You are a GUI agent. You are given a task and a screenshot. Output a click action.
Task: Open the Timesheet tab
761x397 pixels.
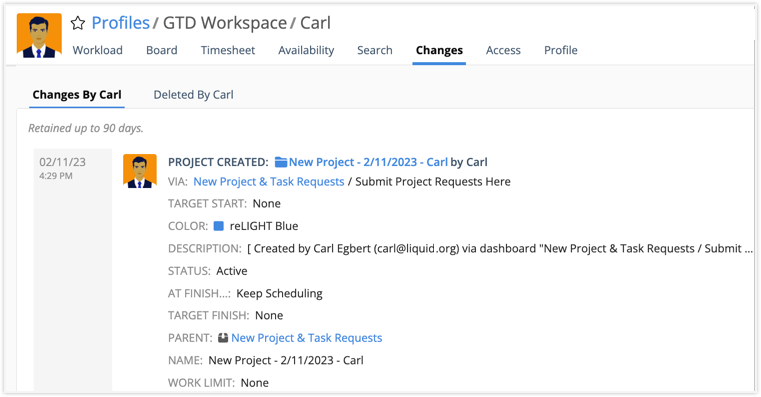pos(228,50)
